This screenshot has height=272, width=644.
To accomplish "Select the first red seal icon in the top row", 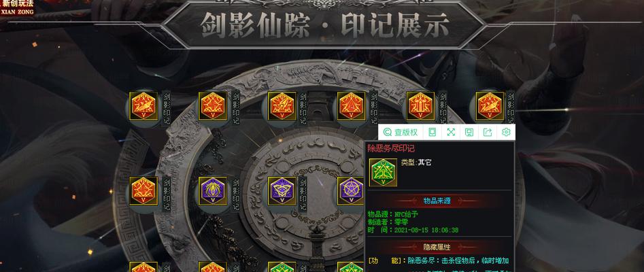I will click(x=143, y=106).
